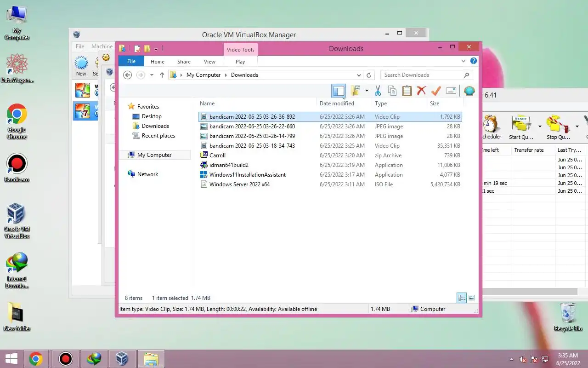Open Start Queue dropdown arrow
Screen dimensions: 588x368
click(x=540, y=126)
